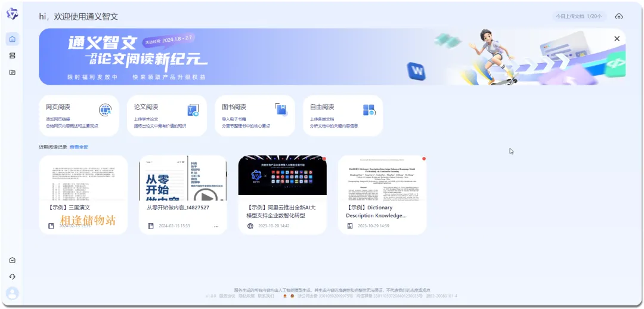
Task: Open the 网页阅读 card
Action: tap(79, 116)
